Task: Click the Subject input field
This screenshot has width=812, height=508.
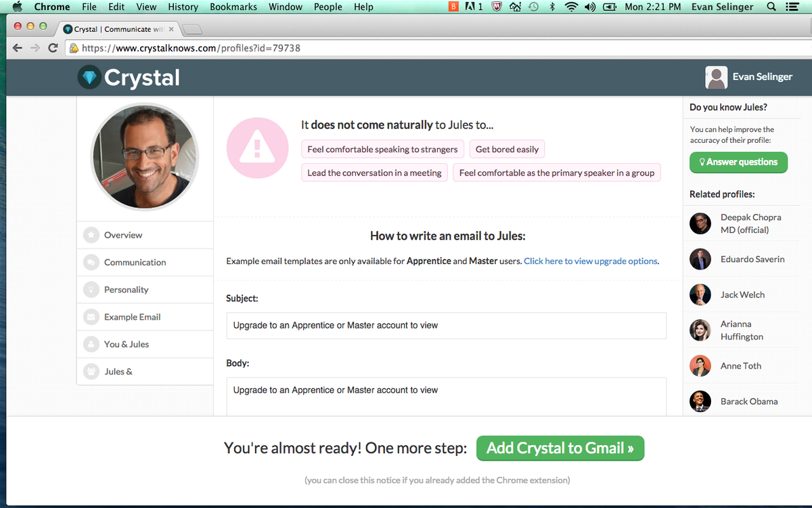Action: [446, 325]
